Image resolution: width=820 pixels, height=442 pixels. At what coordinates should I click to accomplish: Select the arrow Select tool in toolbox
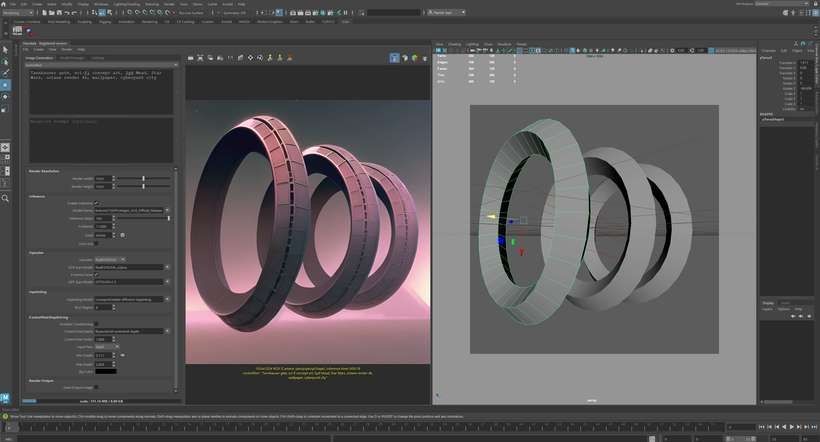pos(5,48)
